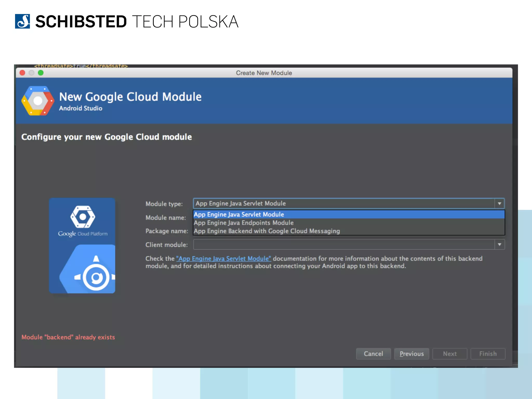The width and height of the screenshot is (532, 399).
Task: Click the white hexagon Cloud Platform icon
Action: click(x=83, y=217)
